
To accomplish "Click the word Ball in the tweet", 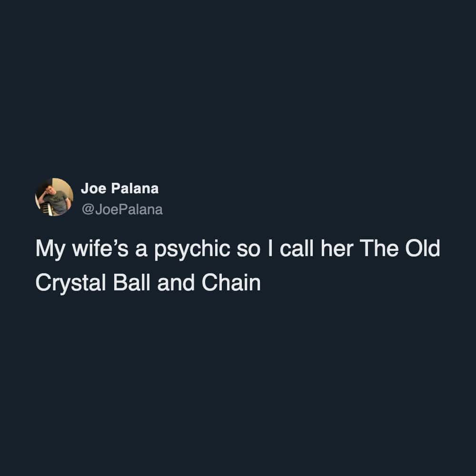I will tap(132, 283).
